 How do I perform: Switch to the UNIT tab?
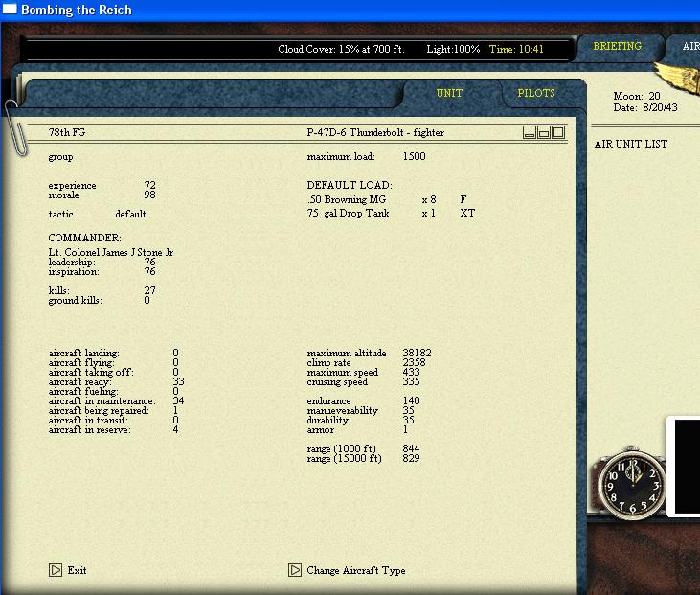pos(449,93)
